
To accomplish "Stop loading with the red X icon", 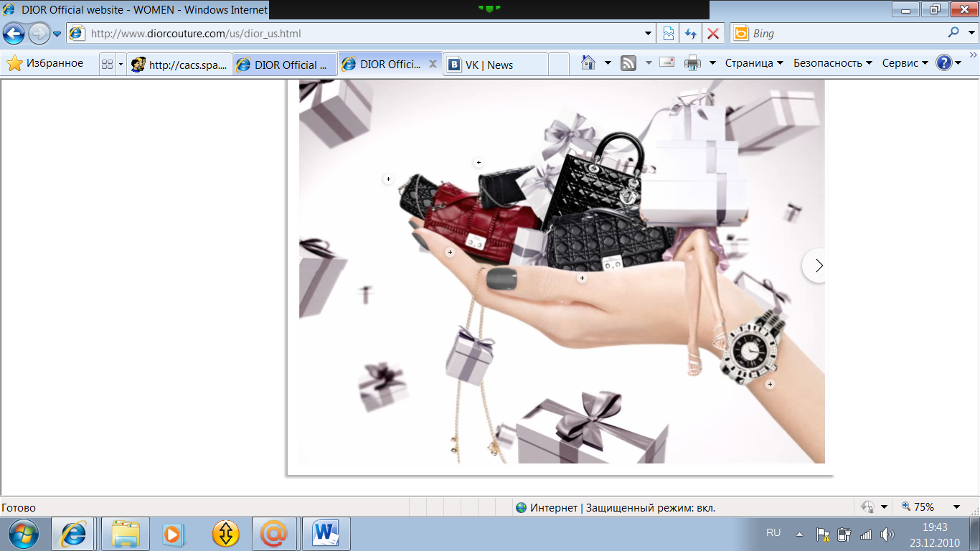I will pos(712,33).
